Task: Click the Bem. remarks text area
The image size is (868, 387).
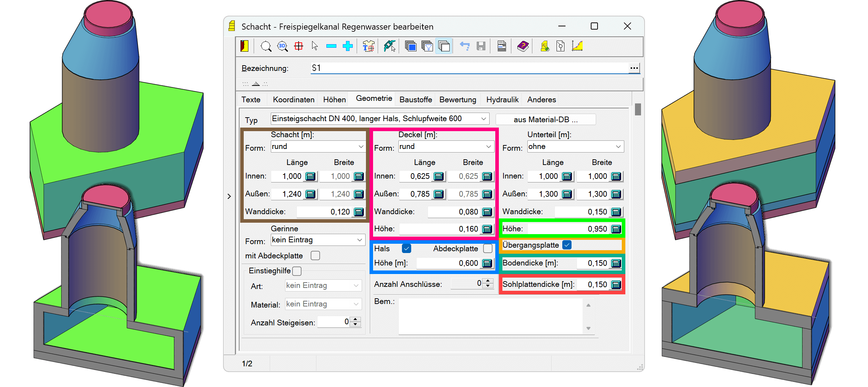Action: pos(490,316)
